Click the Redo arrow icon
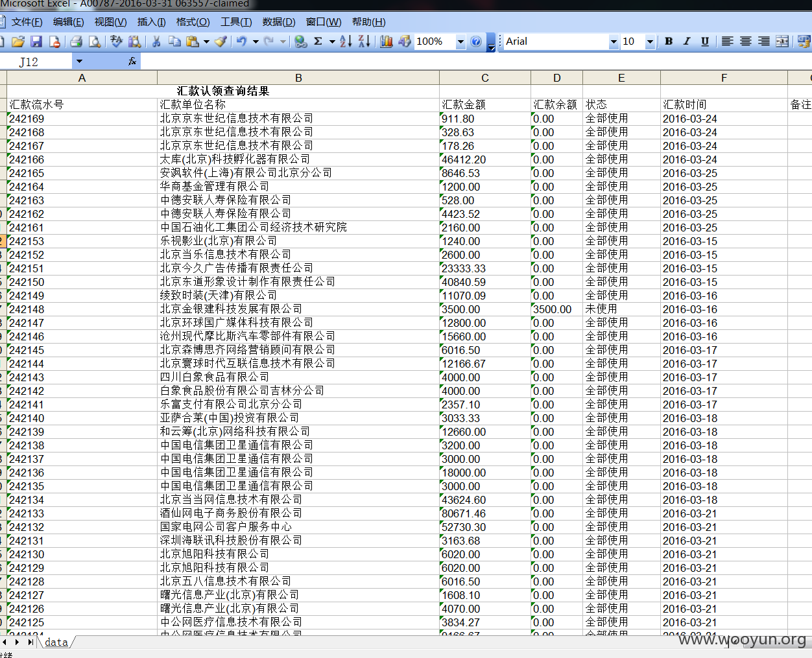 coord(269,41)
